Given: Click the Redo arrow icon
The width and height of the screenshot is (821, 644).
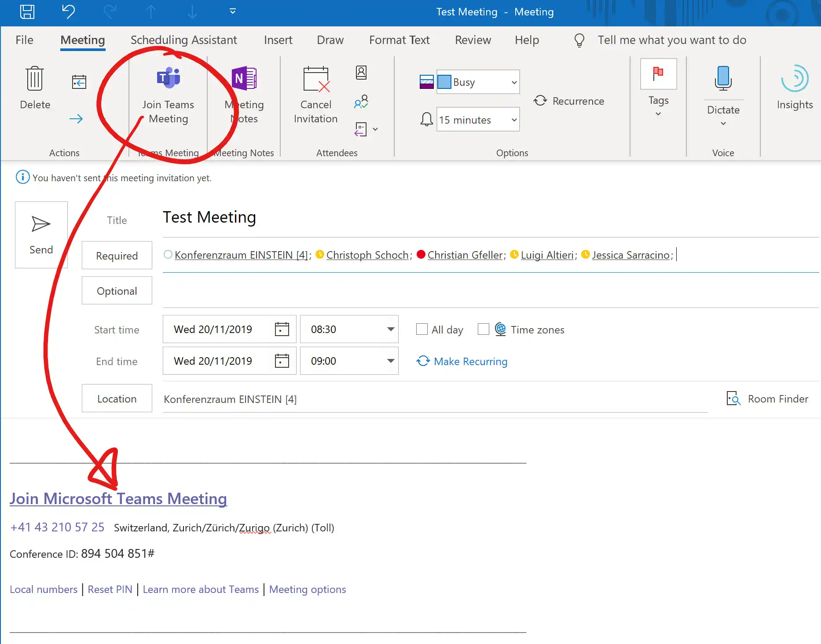Looking at the screenshot, I should (x=110, y=12).
